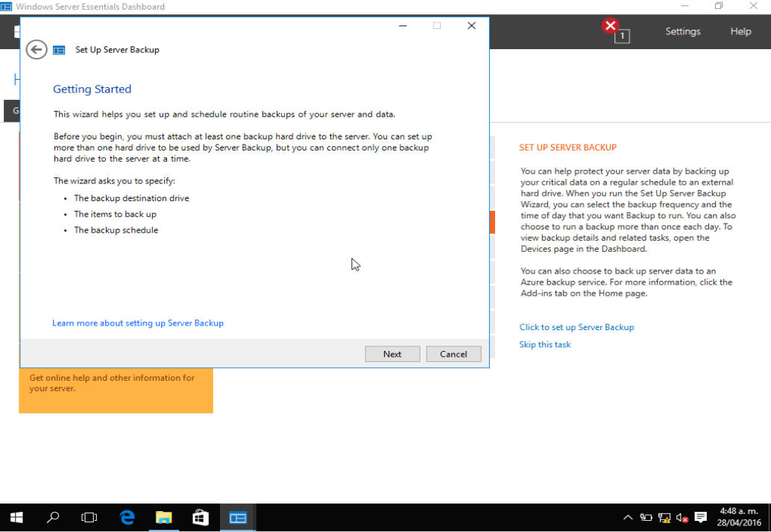This screenshot has width=771, height=532.
Task: Unmute the system volume icon
Action: click(x=681, y=517)
